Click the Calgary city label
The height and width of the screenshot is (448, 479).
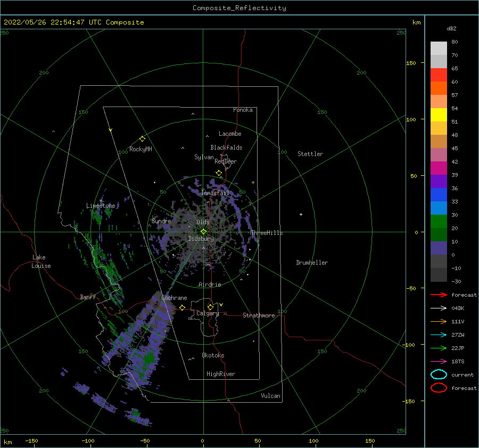coord(208,313)
